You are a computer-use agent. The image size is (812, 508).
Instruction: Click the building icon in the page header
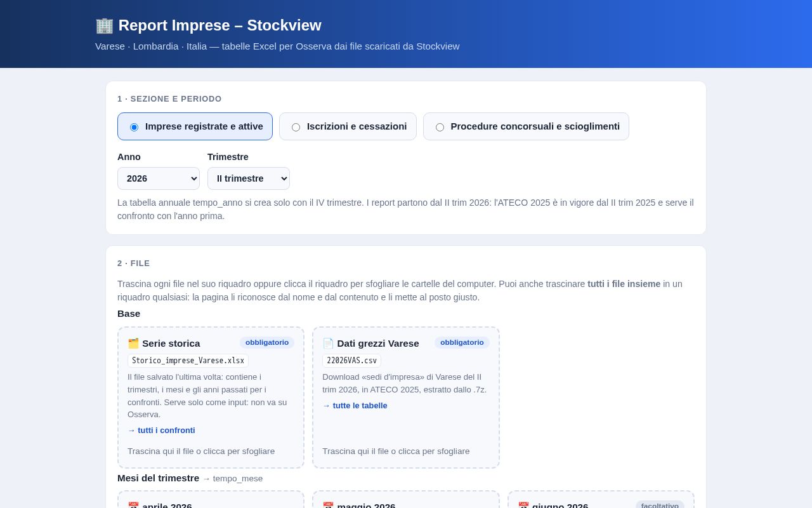tap(104, 25)
